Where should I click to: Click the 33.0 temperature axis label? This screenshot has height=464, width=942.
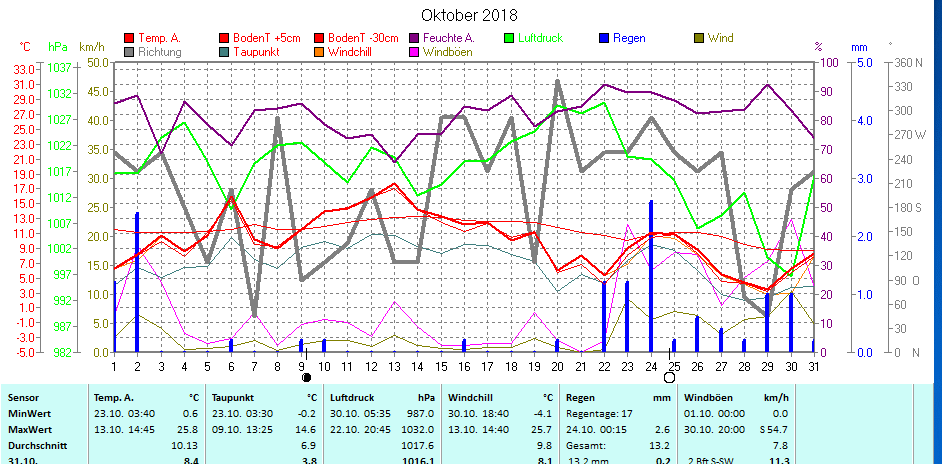click(23, 69)
